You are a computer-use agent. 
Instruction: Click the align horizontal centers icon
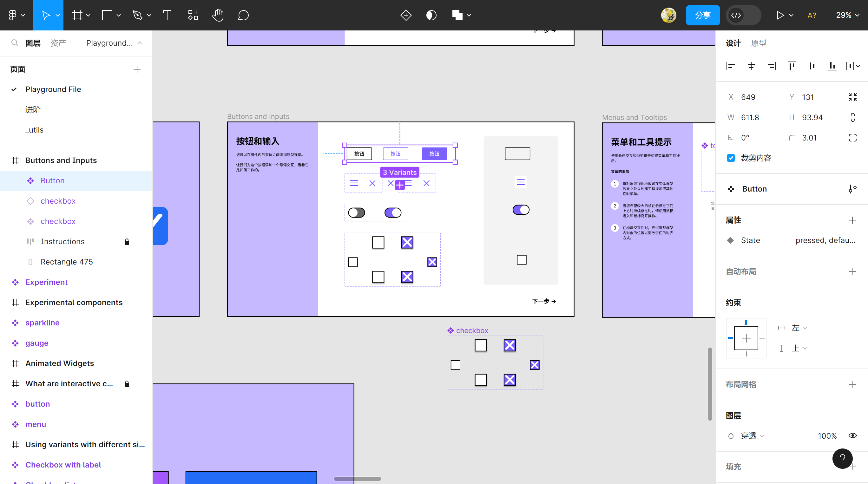click(751, 66)
